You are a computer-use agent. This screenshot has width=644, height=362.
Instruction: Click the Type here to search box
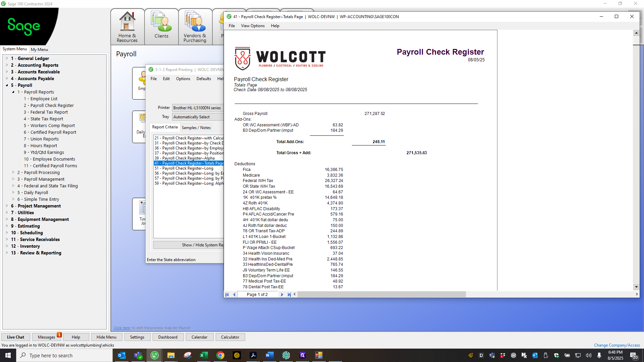coord(64,355)
